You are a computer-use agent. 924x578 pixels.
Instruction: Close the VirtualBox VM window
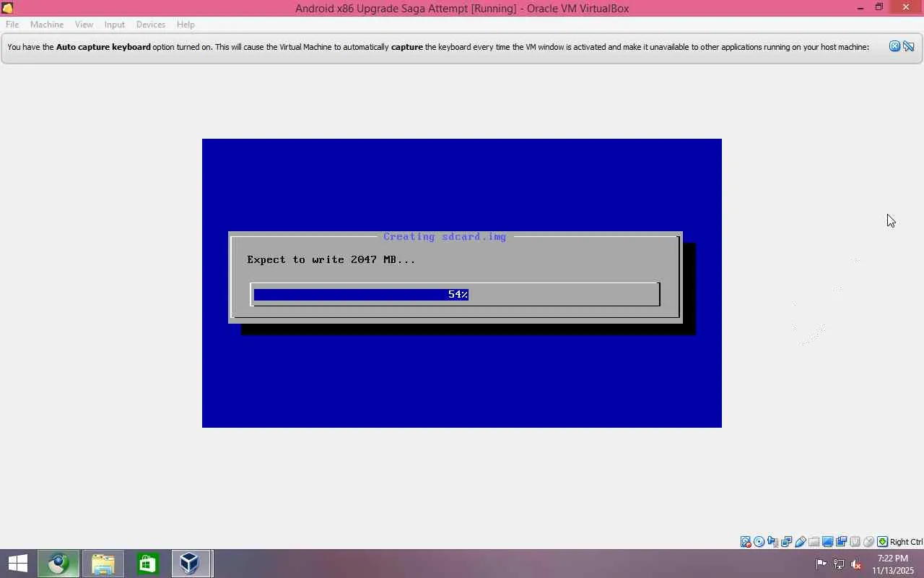pyautogui.click(x=906, y=8)
